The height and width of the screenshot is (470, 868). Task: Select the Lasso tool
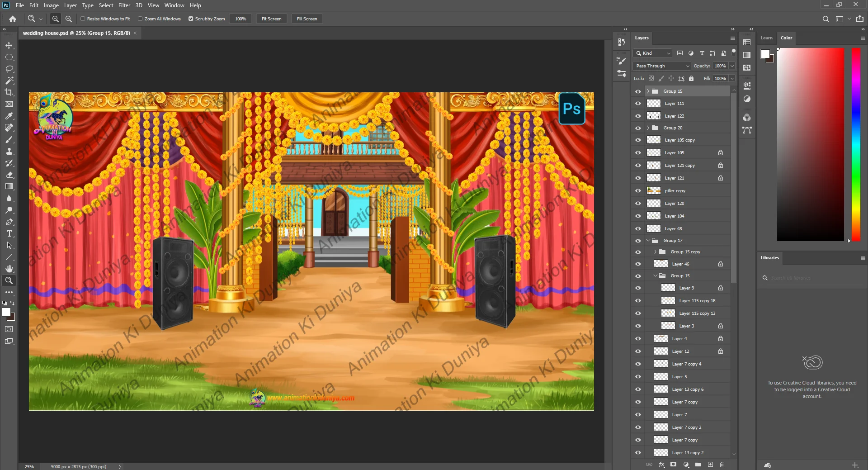tap(9, 69)
